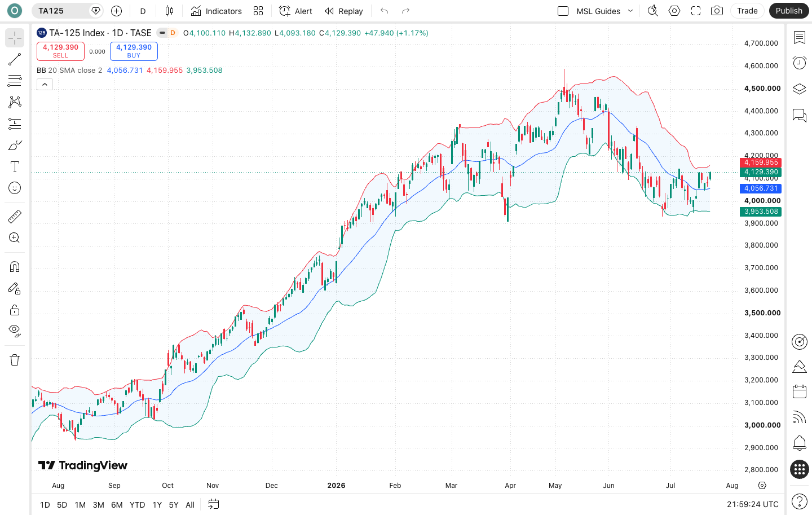Open the candlestick chart type menu
The image size is (812, 515).
point(169,11)
